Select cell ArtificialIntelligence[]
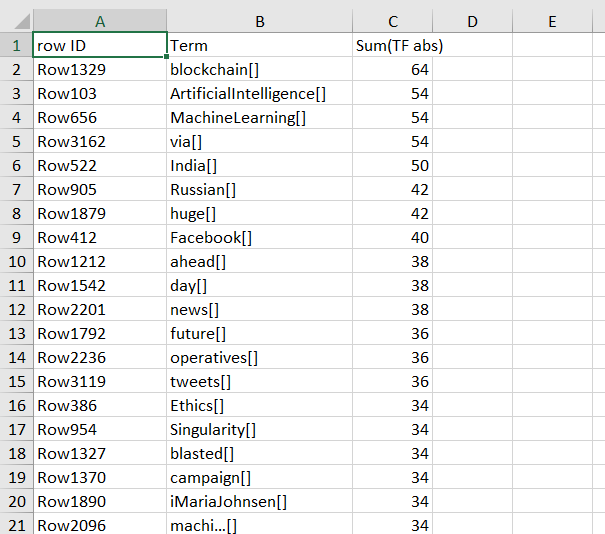The width and height of the screenshot is (605, 534). (x=260, y=93)
